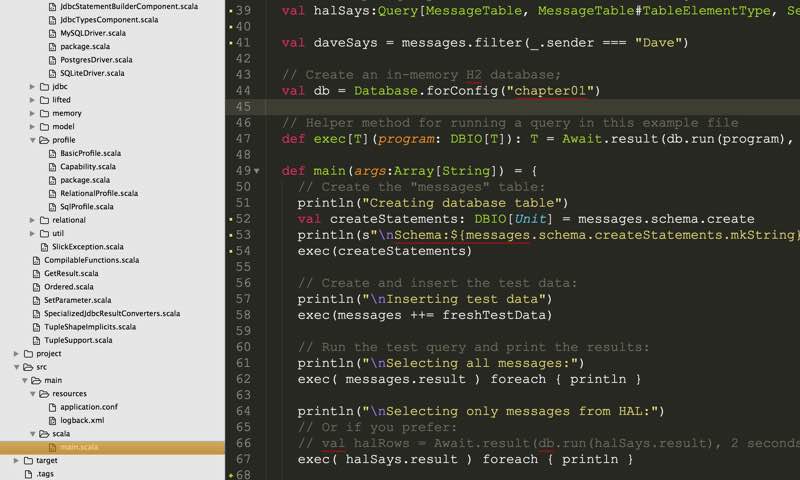The width and height of the screenshot is (800, 480).
Task: Click the target folder icon
Action: (x=27, y=460)
